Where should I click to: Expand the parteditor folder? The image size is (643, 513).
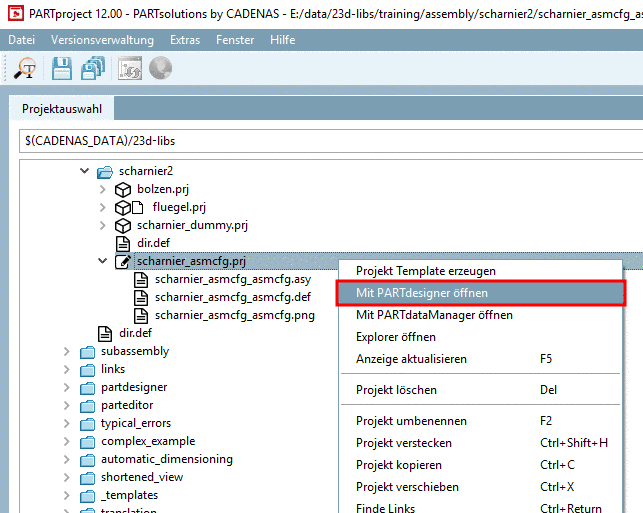pyautogui.click(x=66, y=406)
